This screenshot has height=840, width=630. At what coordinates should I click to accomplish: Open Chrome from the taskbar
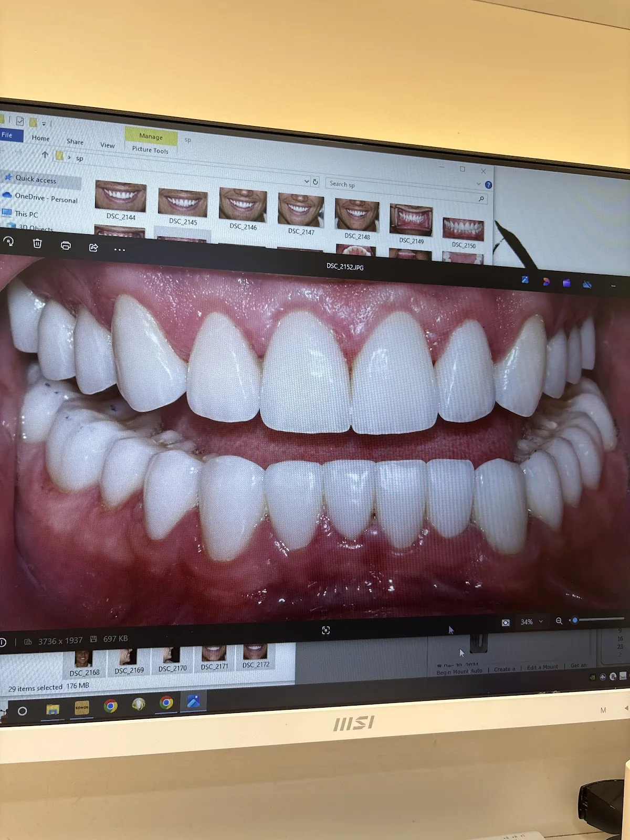click(x=111, y=706)
